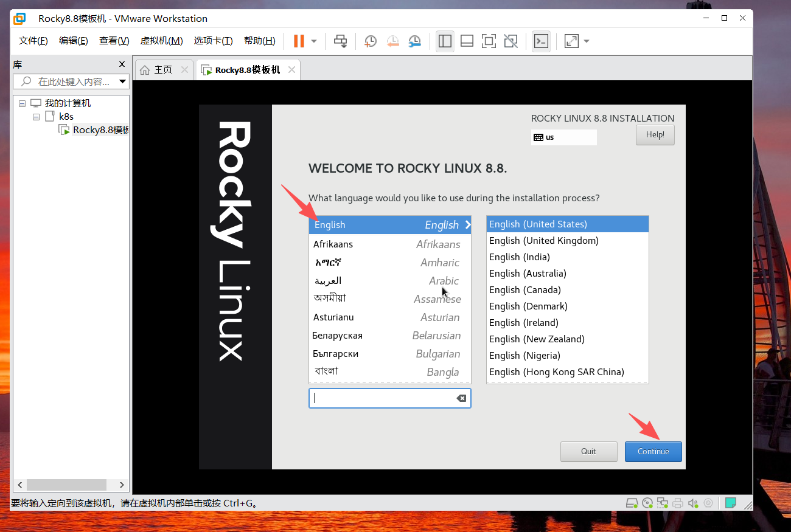The image size is (791, 532).
Task: Collapse the k8s folder node
Action: tap(36, 117)
